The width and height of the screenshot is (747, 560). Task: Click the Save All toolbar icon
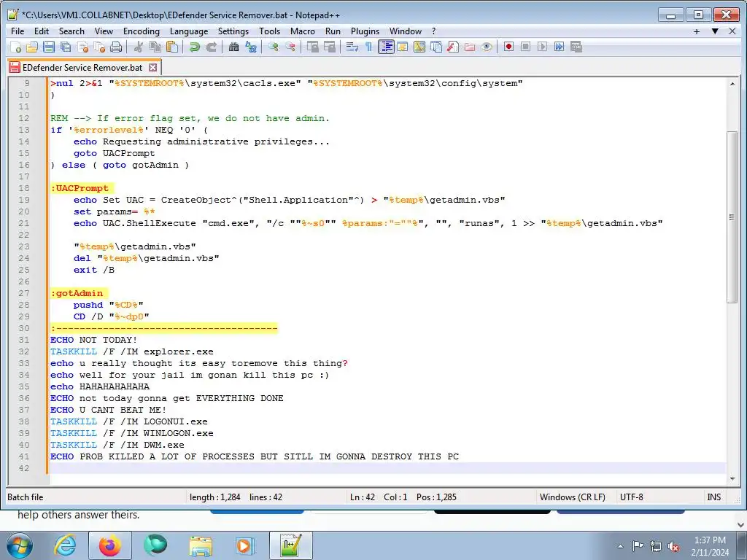(x=65, y=47)
